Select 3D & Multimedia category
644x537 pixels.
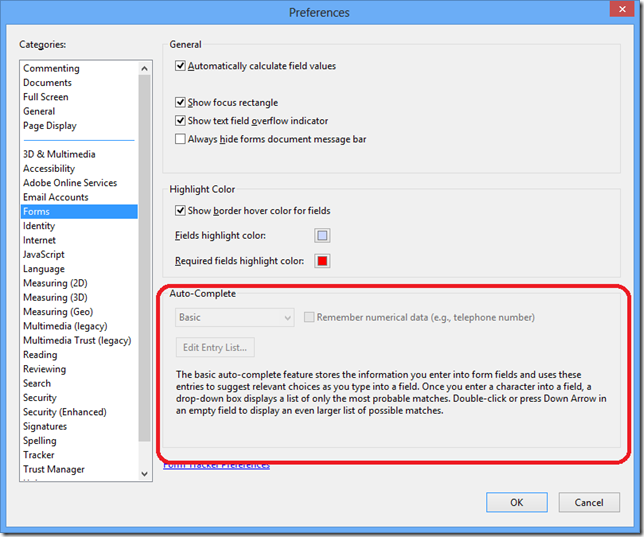click(59, 154)
